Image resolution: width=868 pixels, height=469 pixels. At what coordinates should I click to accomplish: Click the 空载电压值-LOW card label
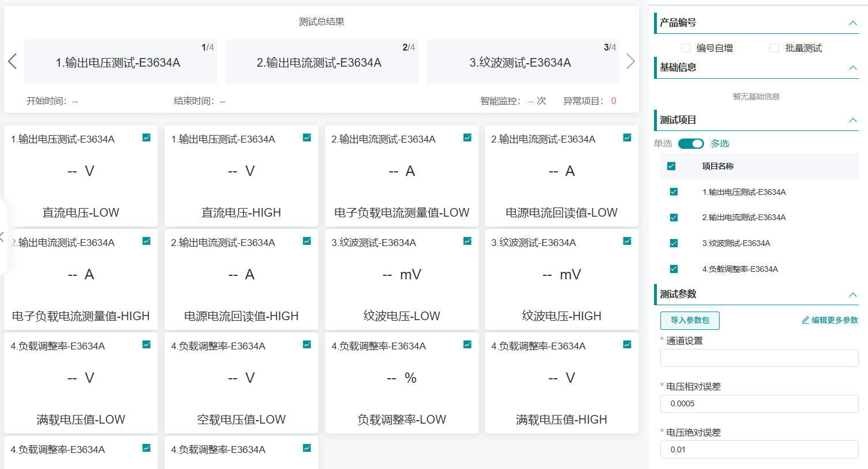tap(241, 420)
